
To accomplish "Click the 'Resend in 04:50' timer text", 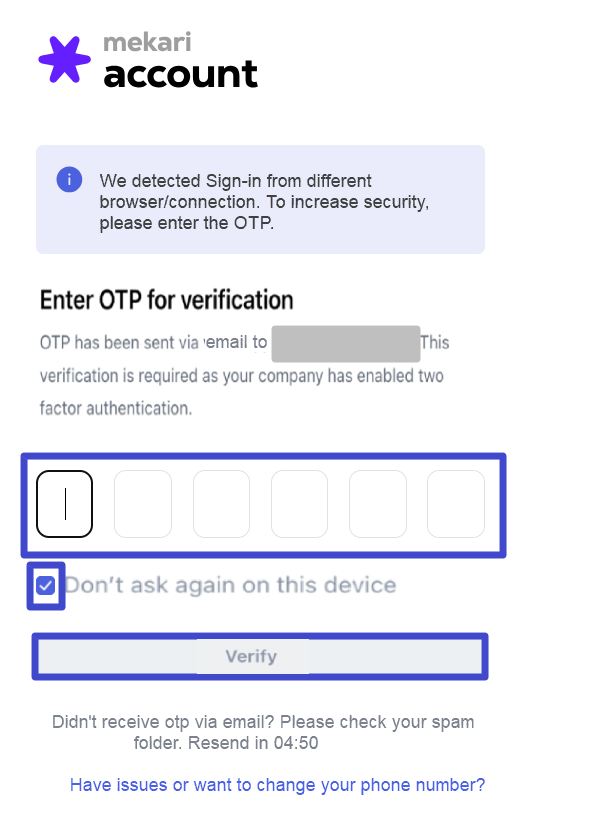I will point(253,743).
